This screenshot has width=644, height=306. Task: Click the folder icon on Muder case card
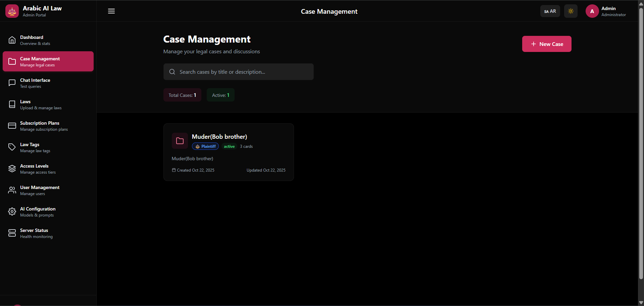tap(180, 141)
